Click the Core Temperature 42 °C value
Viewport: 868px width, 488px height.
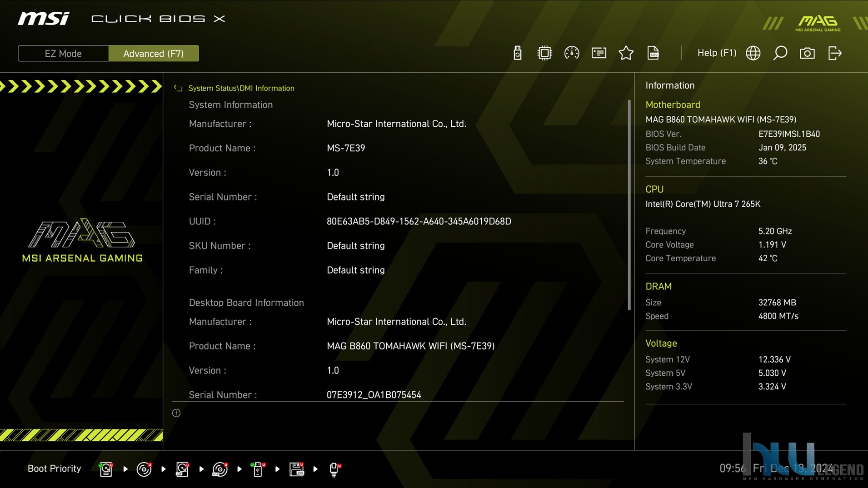pos(768,259)
